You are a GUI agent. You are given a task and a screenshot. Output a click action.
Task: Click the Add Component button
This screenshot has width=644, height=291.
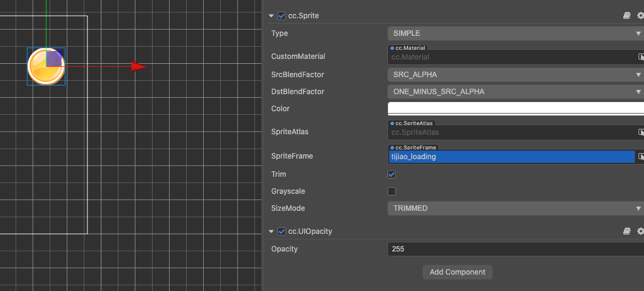457,272
